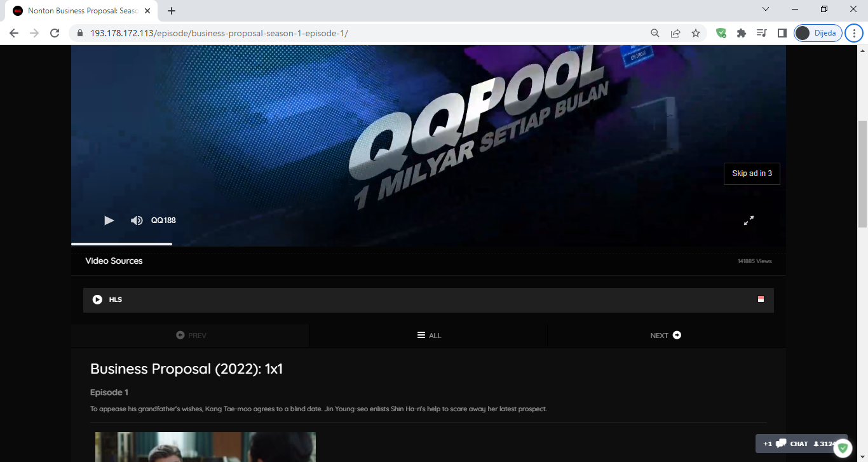Open the ALL episodes list
Screen dimensions: 868x462
pos(429,336)
